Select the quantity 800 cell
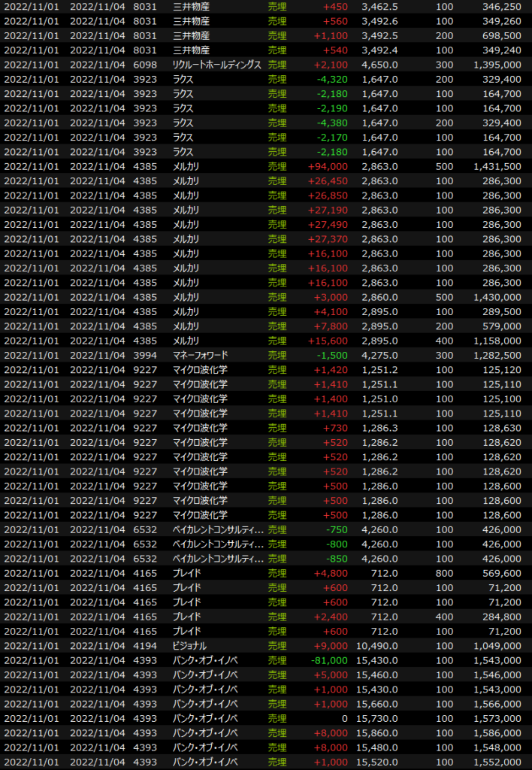This screenshot has width=532, height=770. coord(444,572)
